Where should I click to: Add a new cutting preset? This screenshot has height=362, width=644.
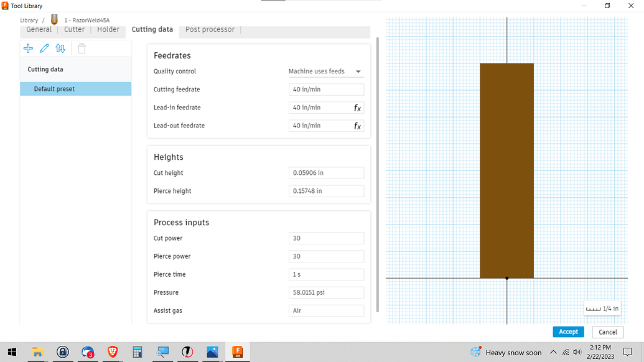pyautogui.click(x=27, y=48)
